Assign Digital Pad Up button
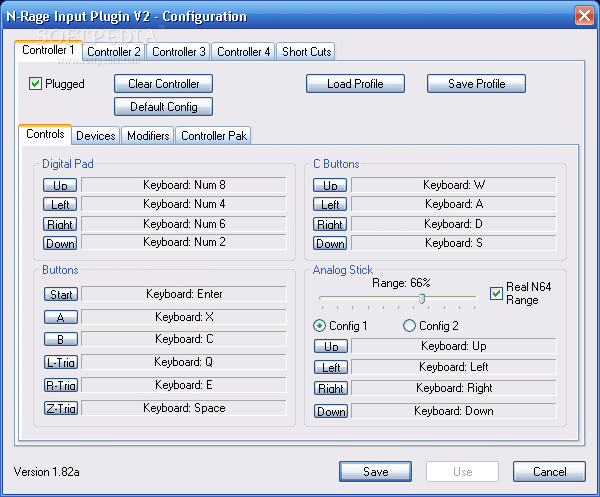Viewport: 600px width, 497px height. click(60, 185)
